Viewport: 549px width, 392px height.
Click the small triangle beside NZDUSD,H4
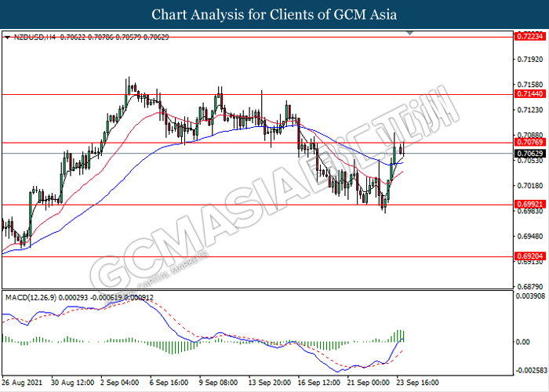(7, 38)
